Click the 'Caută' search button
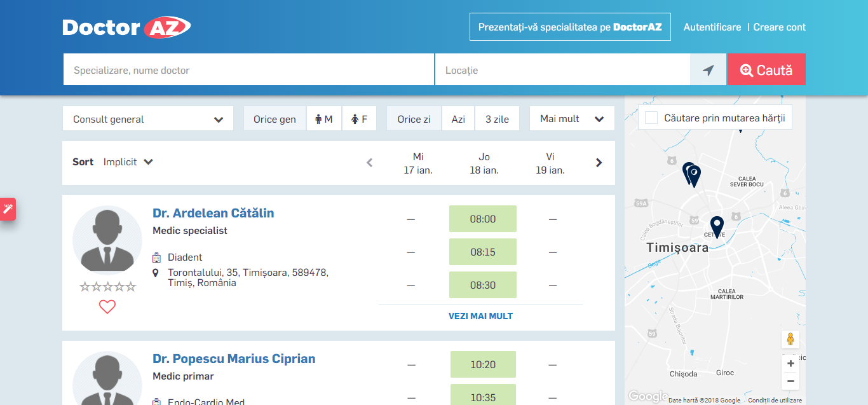868x405 pixels. click(766, 70)
